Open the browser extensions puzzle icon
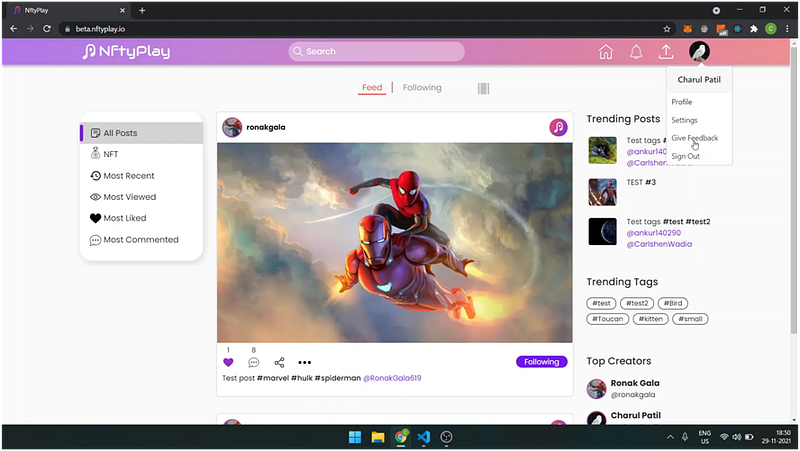The image size is (800, 451). (x=754, y=29)
